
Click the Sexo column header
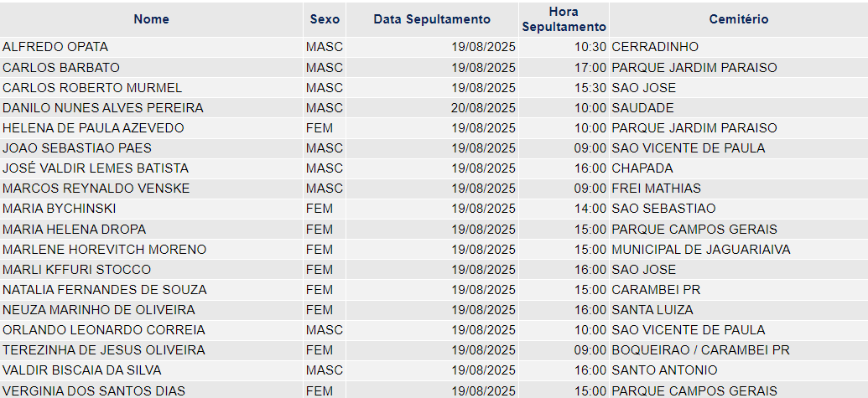pyautogui.click(x=325, y=19)
